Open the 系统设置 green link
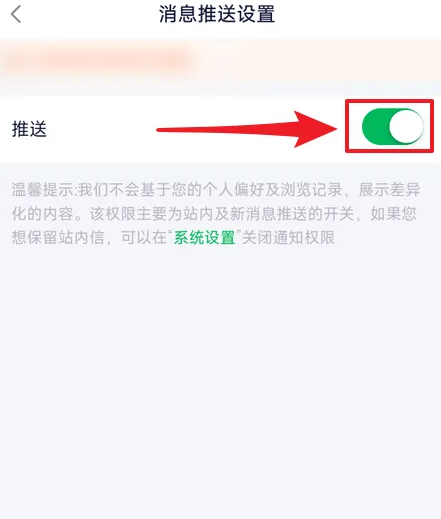Image resolution: width=441 pixels, height=519 pixels. [205, 237]
